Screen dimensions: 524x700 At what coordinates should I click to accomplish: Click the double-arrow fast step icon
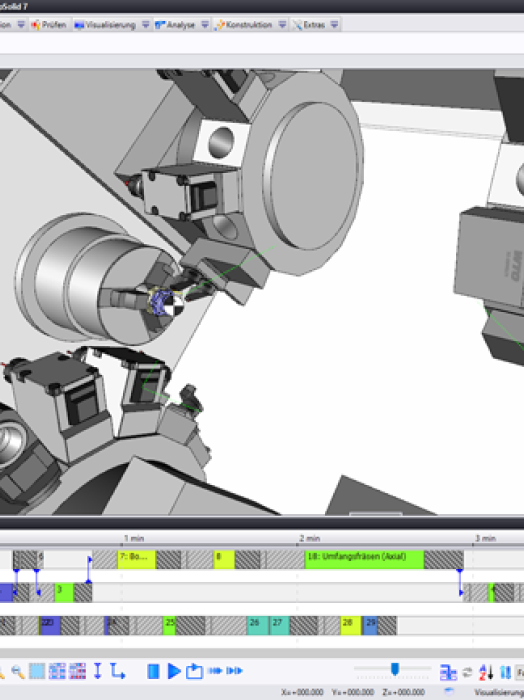coord(234,671)
